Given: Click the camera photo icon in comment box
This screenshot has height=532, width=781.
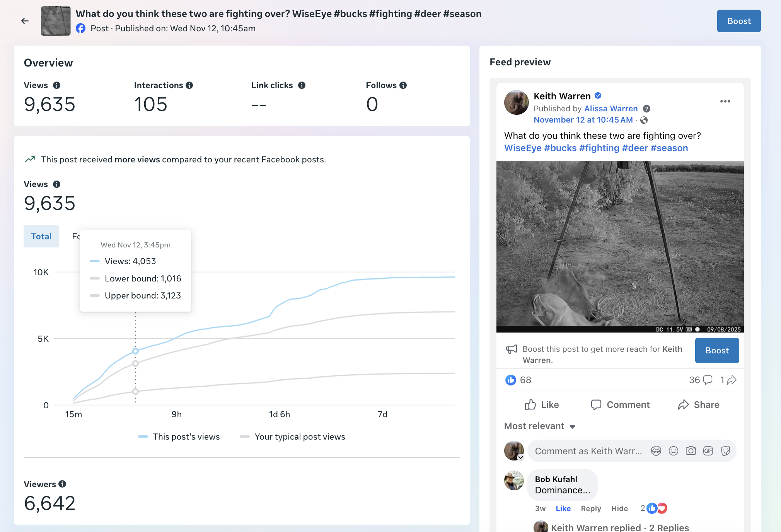Looking at the screenshot, I should (x=691, y=451).
